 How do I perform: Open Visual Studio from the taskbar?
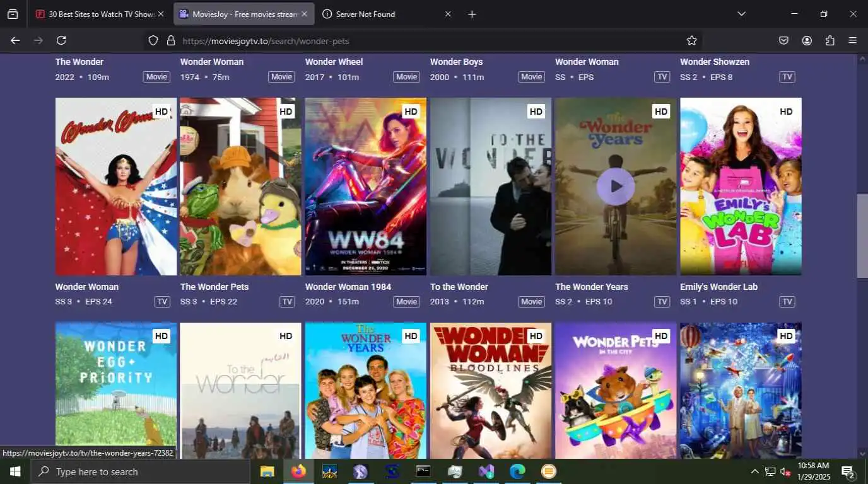coord(486,471)
